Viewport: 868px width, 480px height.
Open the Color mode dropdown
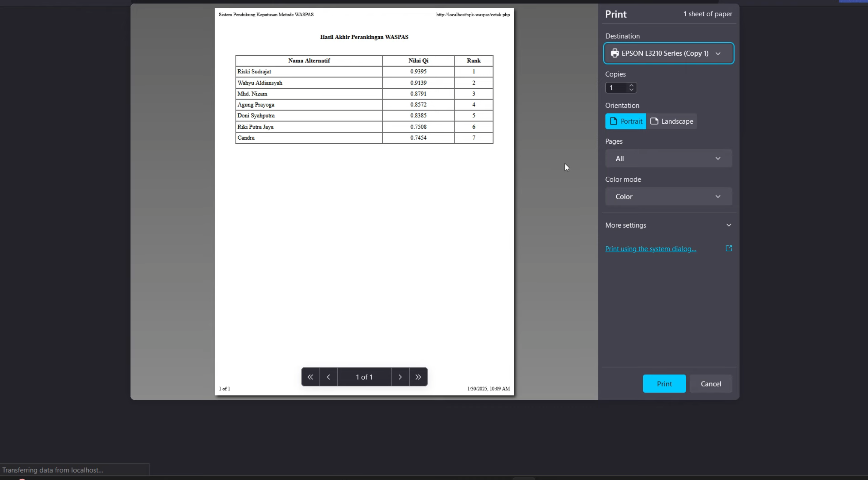(668, 196)
